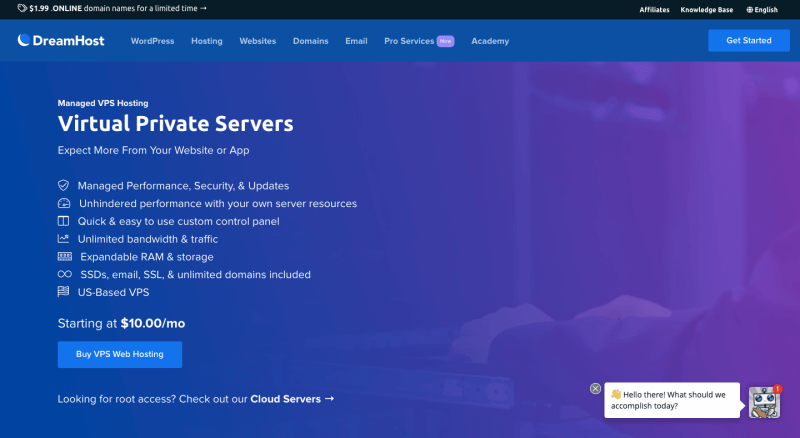Image resolution: width=800 pixels, height=438 pixels.
Task: Click the panel icon beside custom control panel
Action: click(63, 221)
